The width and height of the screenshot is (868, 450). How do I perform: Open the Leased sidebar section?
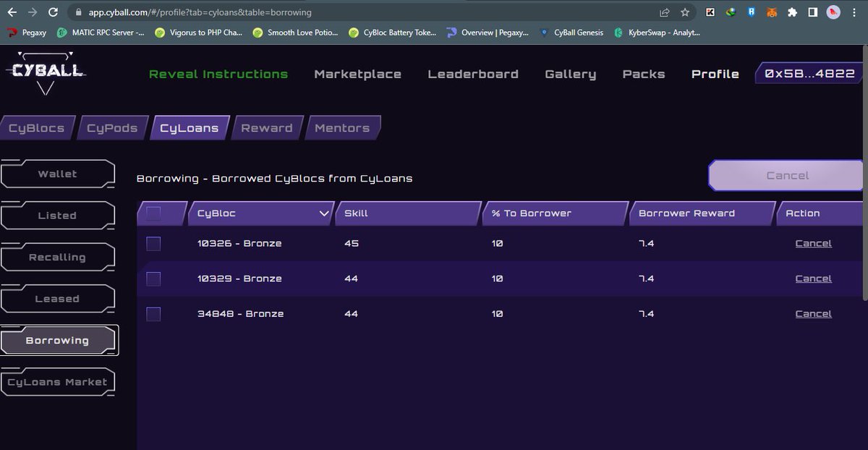[x=58, y=299]
